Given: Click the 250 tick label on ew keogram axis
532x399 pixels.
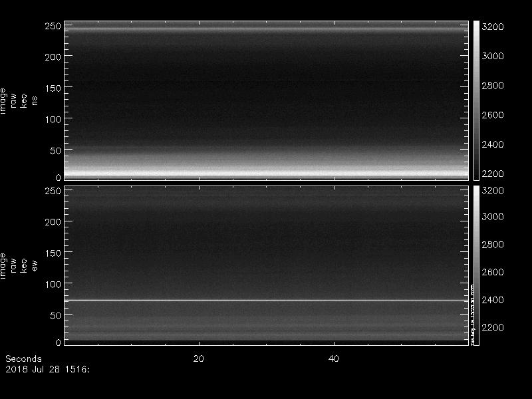Looking at the screenshot, I should tap(53, 191).
